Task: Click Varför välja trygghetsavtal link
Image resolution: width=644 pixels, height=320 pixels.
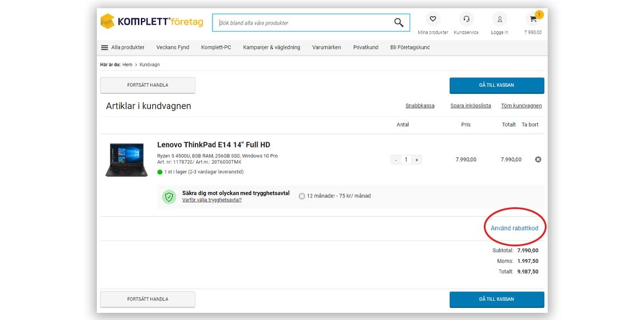Action: (x=212, y=200)
